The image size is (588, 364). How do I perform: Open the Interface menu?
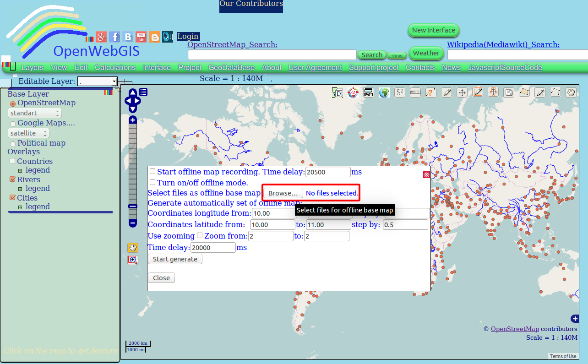click(157, 68)
